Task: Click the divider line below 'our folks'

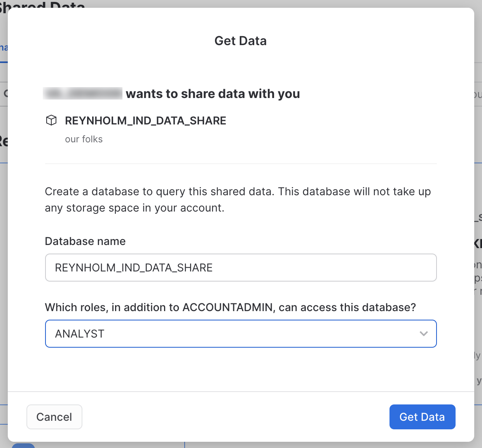Action: [241, 164]
